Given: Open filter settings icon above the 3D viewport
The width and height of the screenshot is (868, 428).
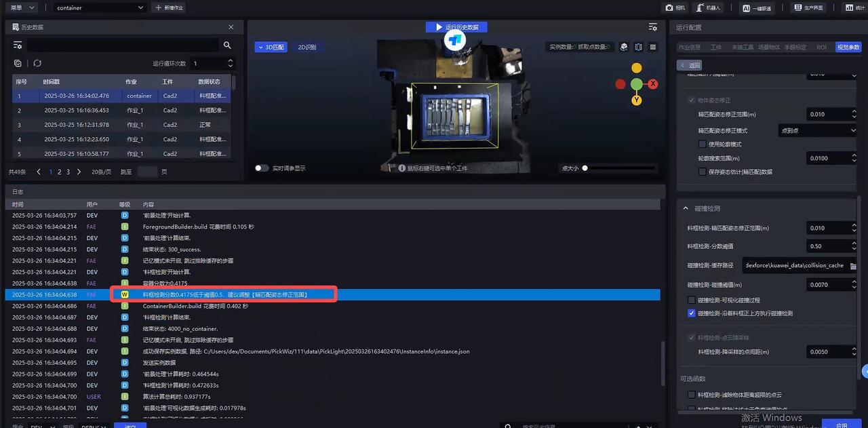Looking at the screenshot, I should [652, 27].
